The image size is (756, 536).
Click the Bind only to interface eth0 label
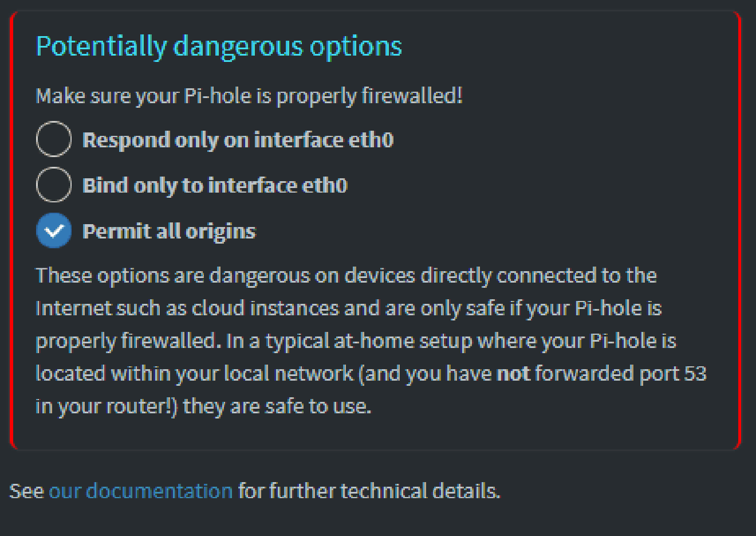click(x=216, y=185)
